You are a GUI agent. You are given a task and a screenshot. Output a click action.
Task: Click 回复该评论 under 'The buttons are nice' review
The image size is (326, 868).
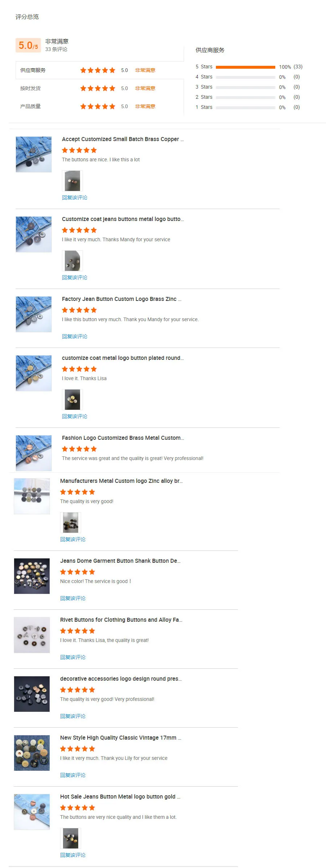pyautogui.click(x=75, y=197)
